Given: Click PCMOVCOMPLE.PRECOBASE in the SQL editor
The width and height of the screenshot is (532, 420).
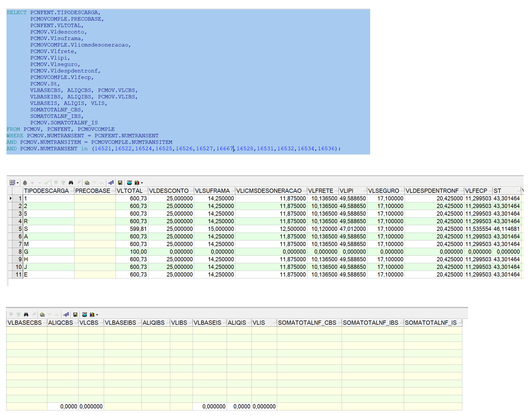Looking at the screenshot, I should click(66, 19).
